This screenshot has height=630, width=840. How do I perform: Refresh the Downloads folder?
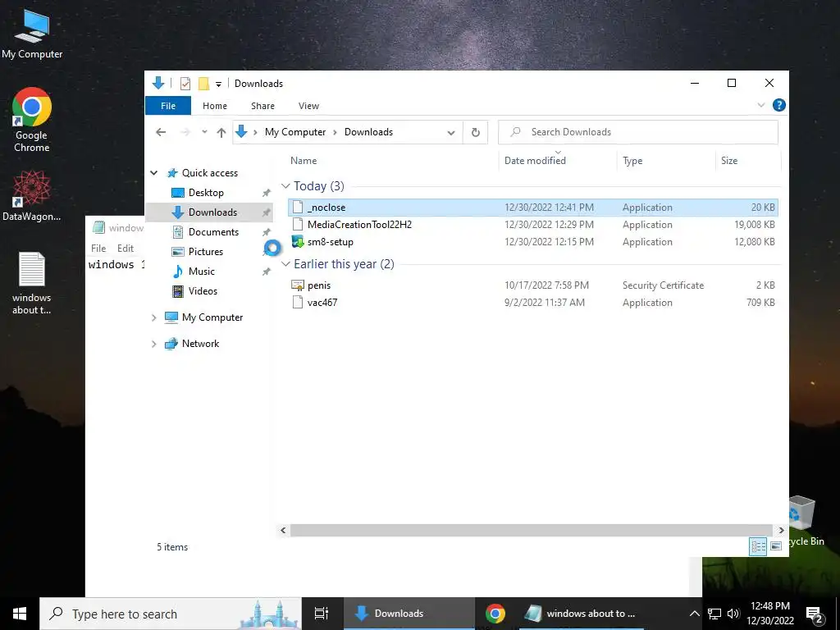(475, 132)
